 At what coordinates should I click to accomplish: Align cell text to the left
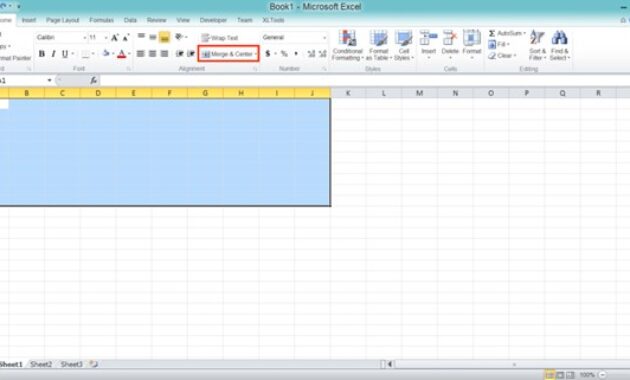pos(140,53)
